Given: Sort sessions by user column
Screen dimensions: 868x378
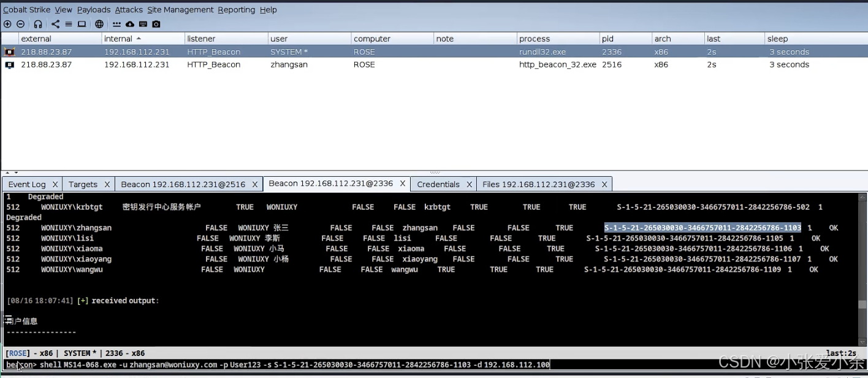Looking at the screenshot, I should click(x=309, y=39).
